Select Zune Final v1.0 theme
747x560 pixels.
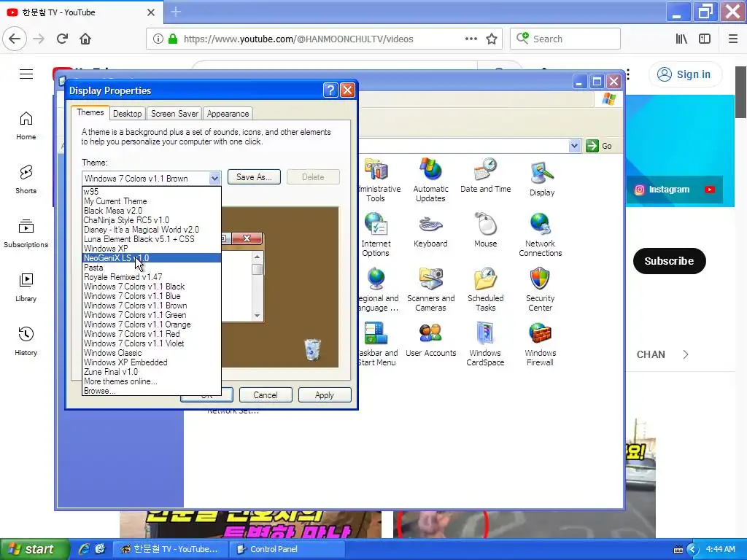click(x=152, y=372)
